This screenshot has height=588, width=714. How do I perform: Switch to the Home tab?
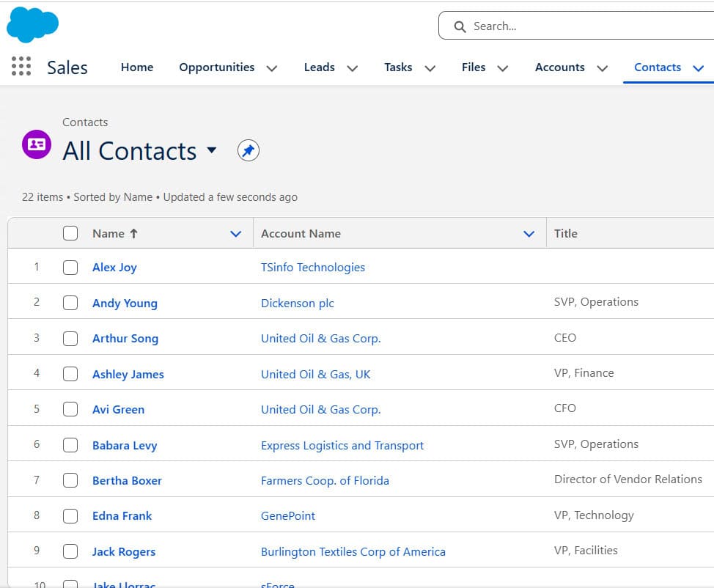point(137,67)
